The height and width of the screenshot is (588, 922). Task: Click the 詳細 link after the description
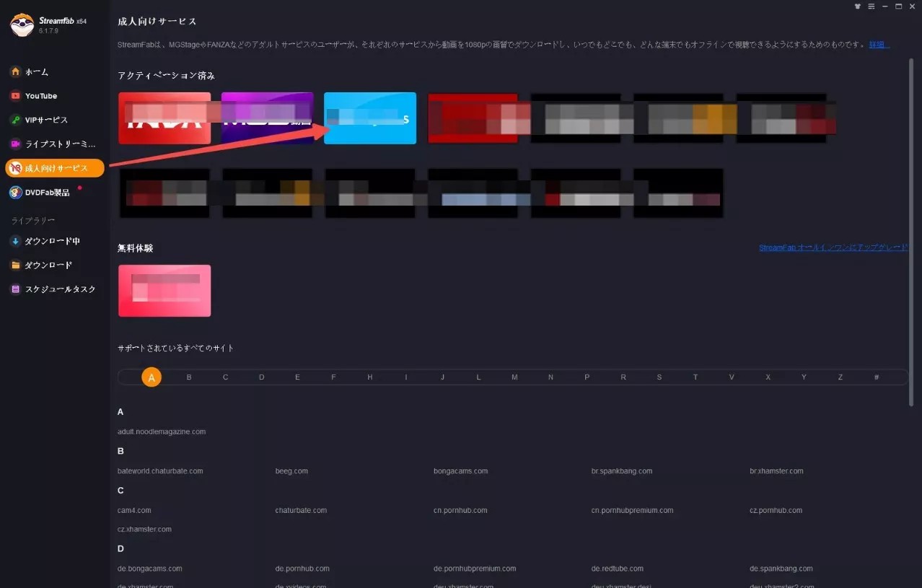tap(879, 45)
